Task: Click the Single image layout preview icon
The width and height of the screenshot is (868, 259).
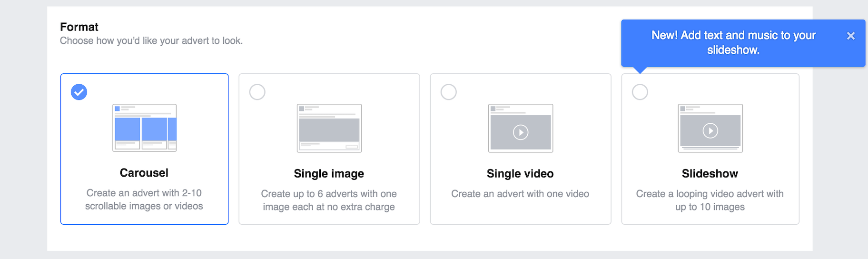Action: point(329,128)
